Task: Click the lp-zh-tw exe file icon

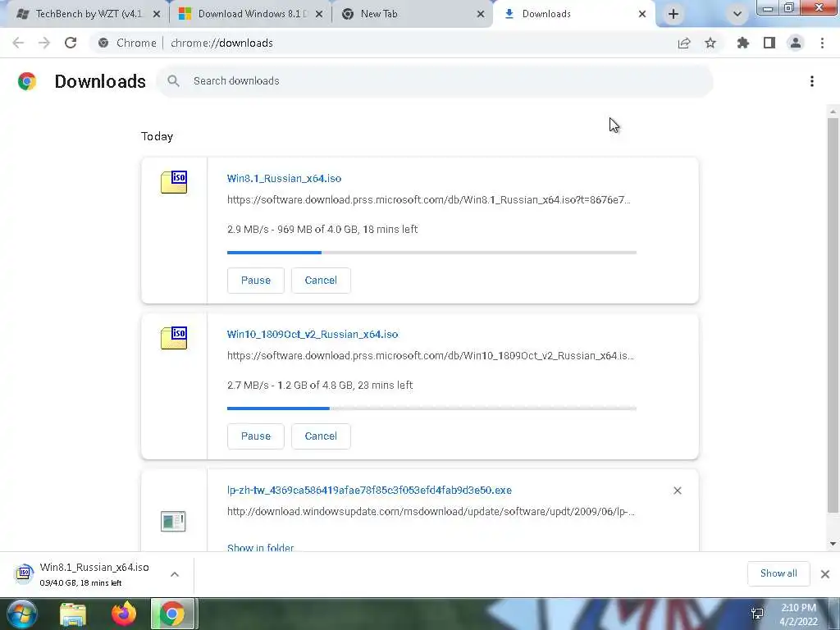Action: point(173,521)
